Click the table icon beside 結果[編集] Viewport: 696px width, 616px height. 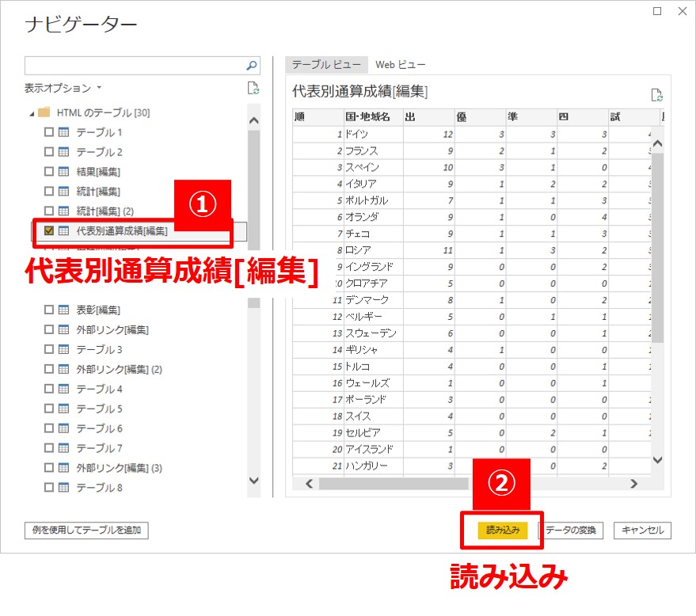pos(64,172)
